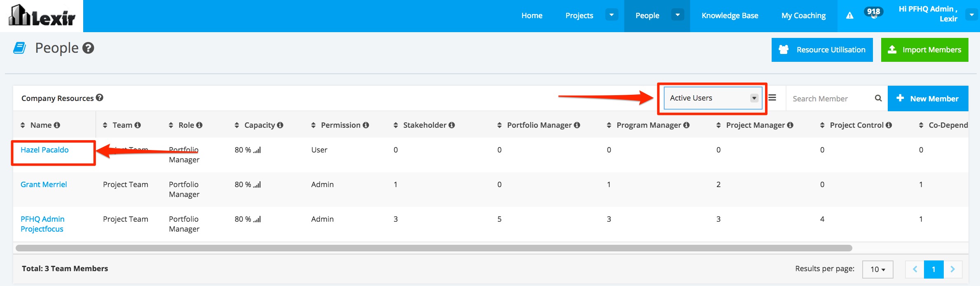The width and height of the screenshot is (980, 286).
Task: Sort by Co-Depend column arrows
Action: [x=921, y=125]
